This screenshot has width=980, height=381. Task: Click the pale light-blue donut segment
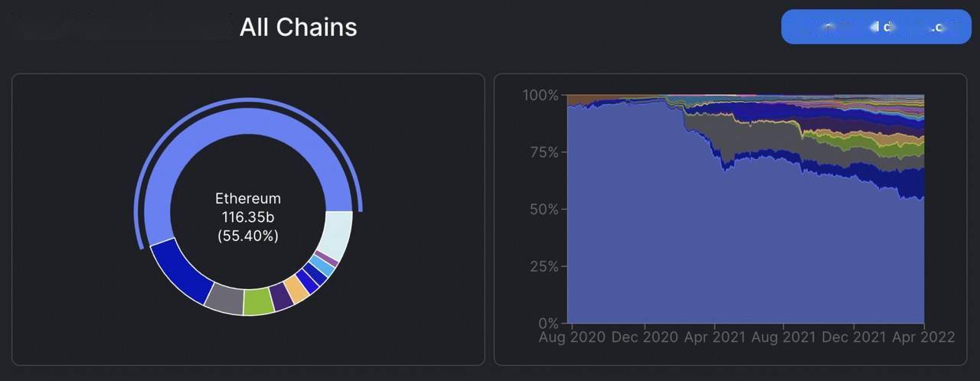pos(335,234)
